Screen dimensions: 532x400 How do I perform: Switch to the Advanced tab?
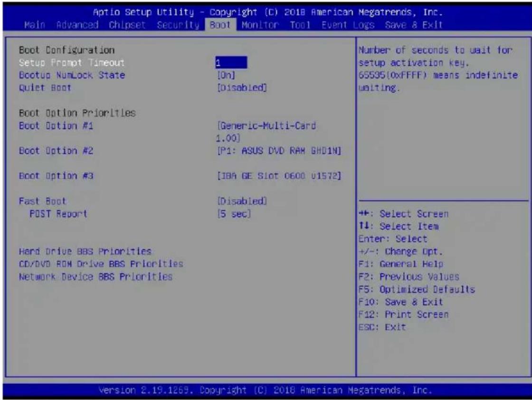(x=77, y=25)
